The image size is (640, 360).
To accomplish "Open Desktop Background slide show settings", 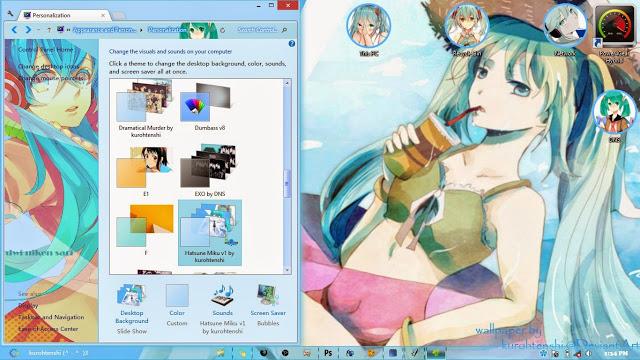I will point(131,309).
